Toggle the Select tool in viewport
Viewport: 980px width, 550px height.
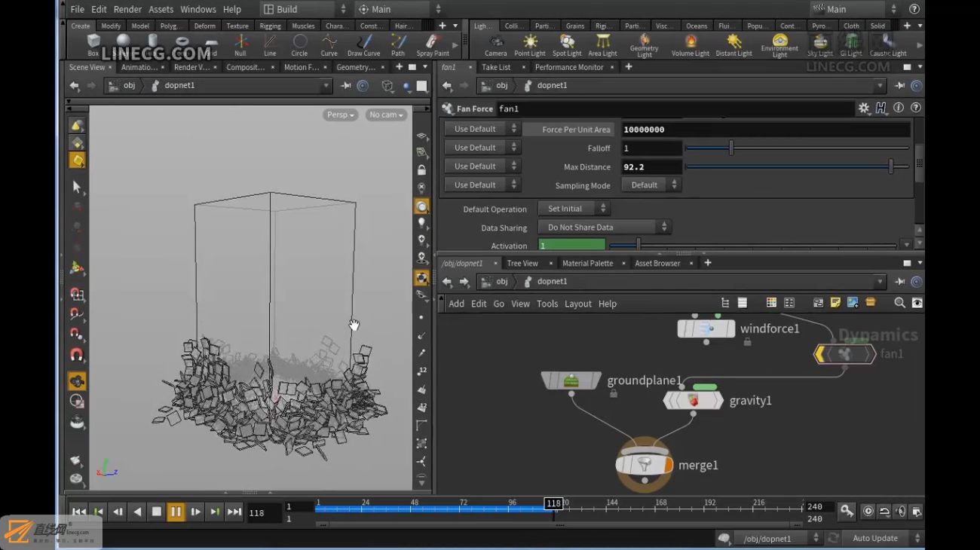(76, 186)
